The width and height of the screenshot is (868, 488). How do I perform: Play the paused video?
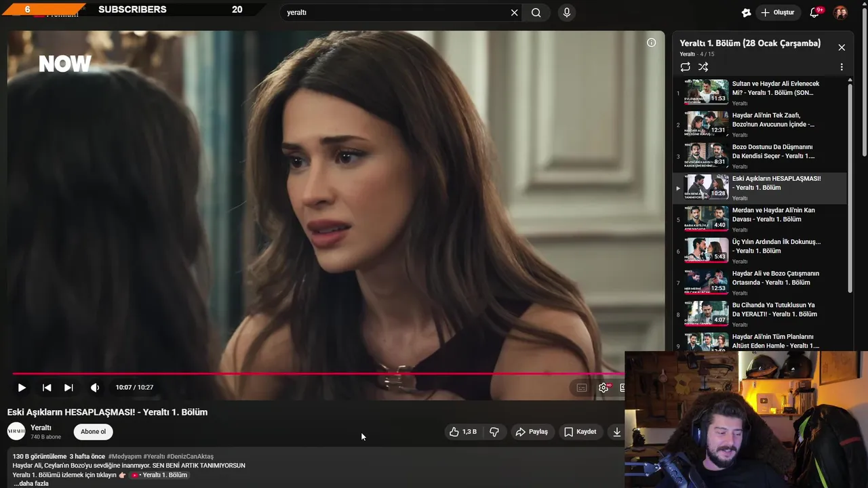pos(22,388)
